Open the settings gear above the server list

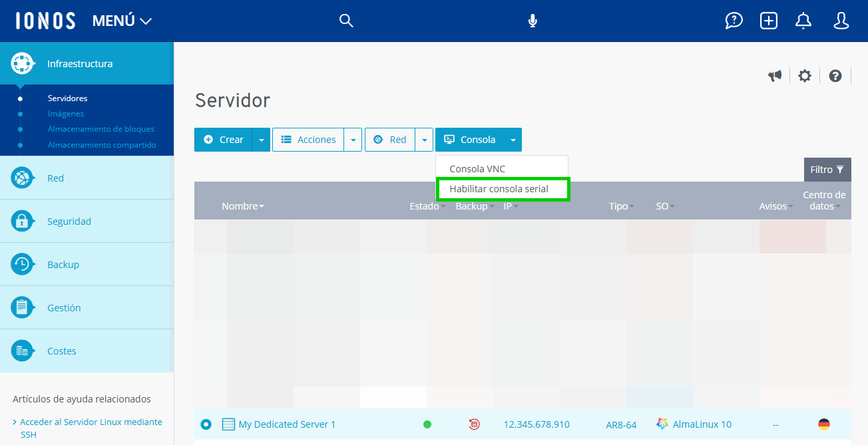coord(805,76)
